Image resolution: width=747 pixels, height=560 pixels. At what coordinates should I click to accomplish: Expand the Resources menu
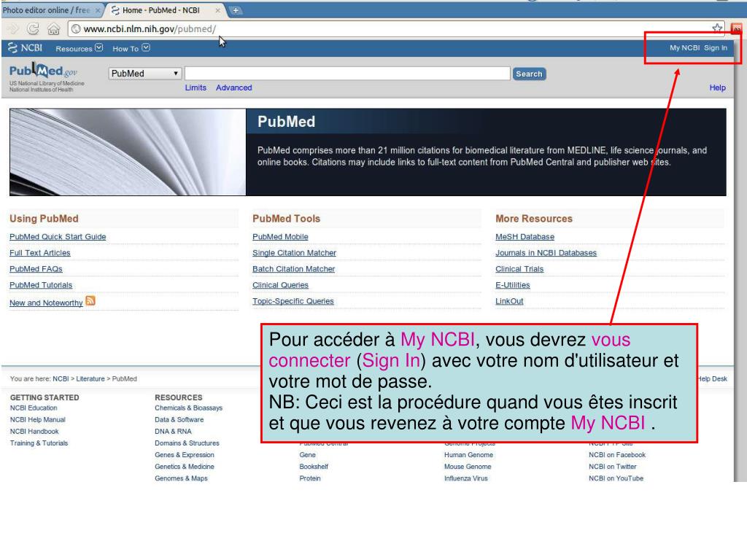(79, 49)
